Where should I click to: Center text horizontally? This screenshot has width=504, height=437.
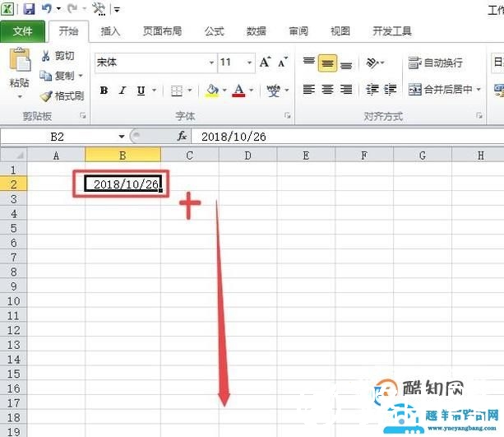pos(327,89)
